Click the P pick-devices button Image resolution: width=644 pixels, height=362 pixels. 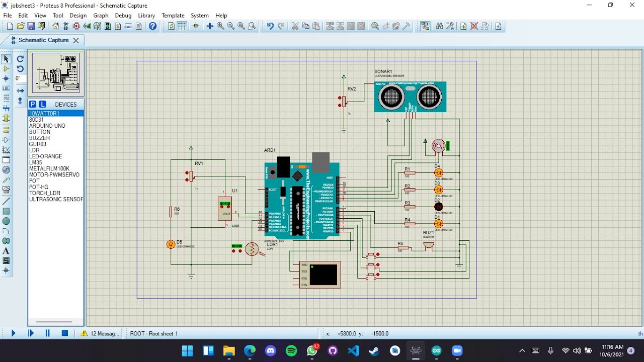(33, 104)
